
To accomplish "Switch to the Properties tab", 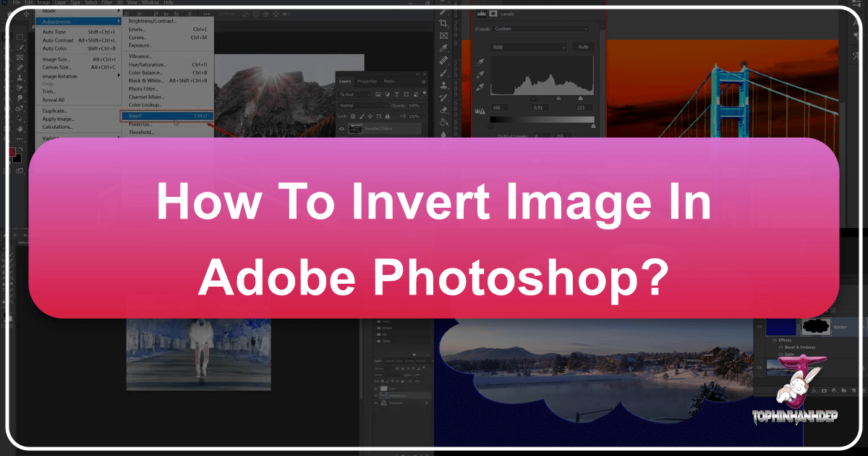I will click(366, 81).
